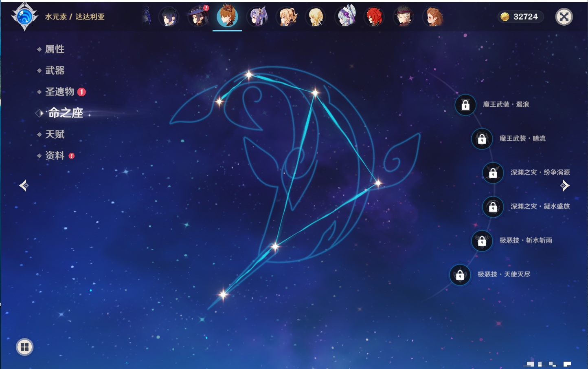Viewport: 588px width, 369px height.
Task: Open the grid menu button
Action: [x=24, y=347]
